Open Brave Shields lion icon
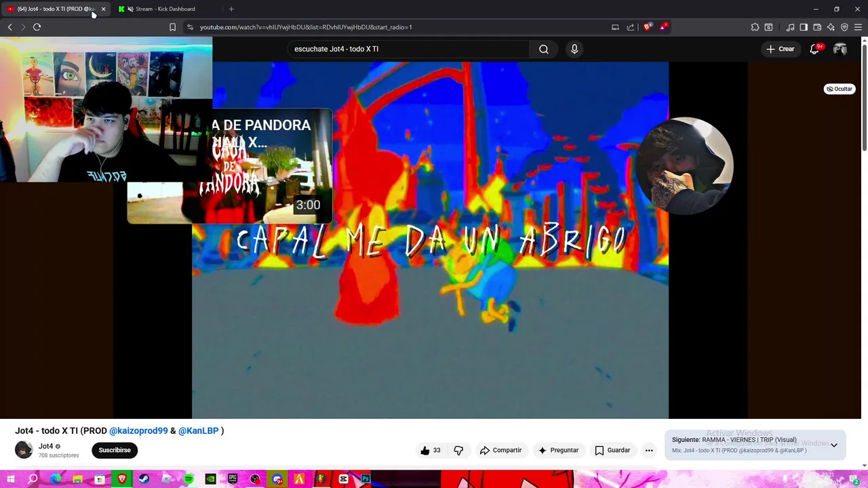The height and width of the screenshot is (488, 868). coord(648,27)
